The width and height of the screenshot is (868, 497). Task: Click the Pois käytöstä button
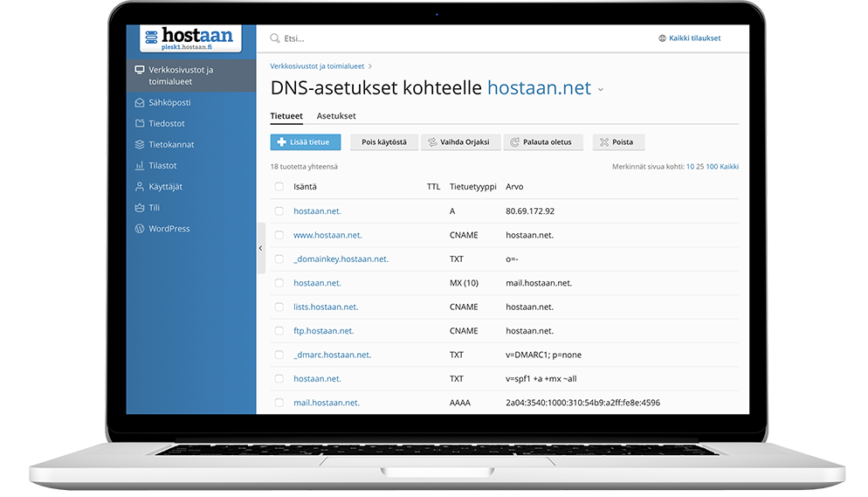click(384, 142)
